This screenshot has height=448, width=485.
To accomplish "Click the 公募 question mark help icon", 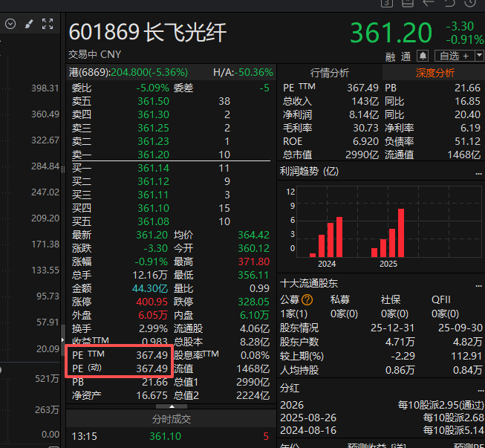I will tap(307, 300).
